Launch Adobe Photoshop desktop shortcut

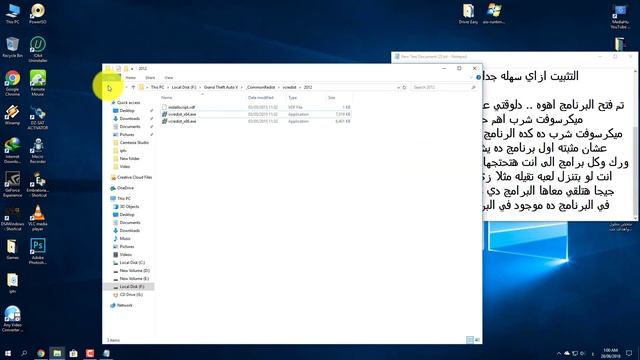(38, 251)
